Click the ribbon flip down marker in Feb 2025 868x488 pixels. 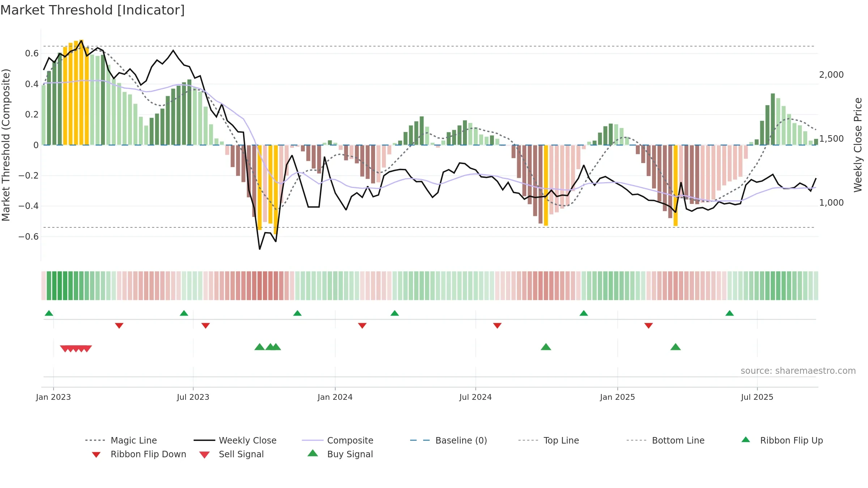648,326
